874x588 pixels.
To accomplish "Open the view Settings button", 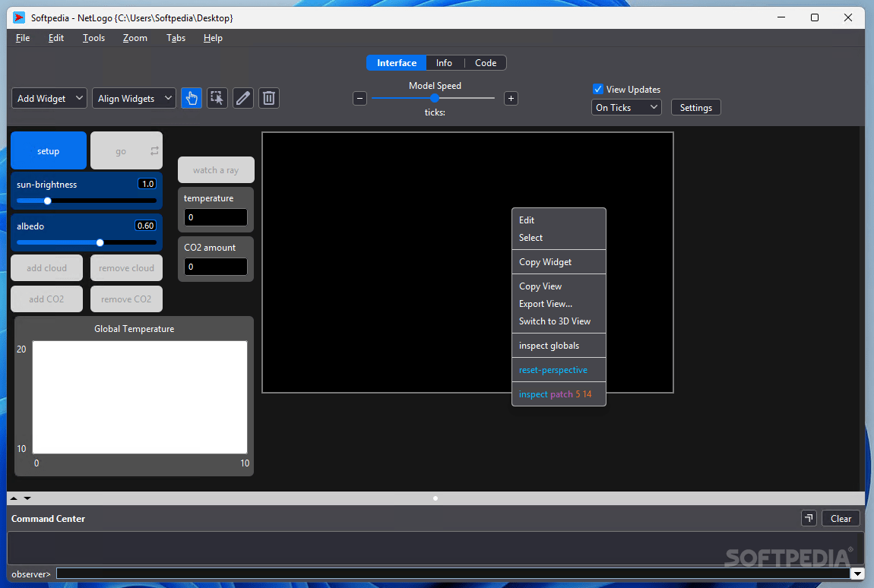I will (695, 108).
